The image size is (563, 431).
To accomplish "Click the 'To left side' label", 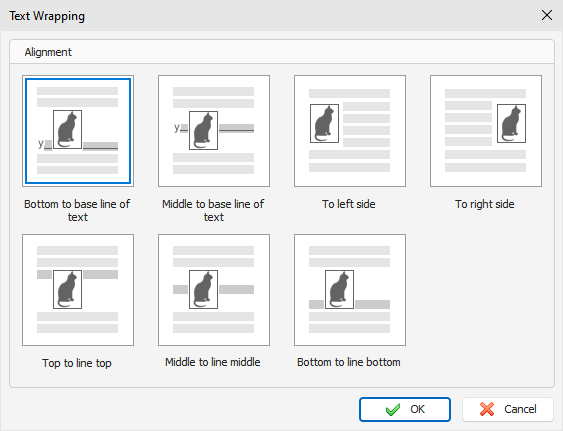I will pos(349,204).
